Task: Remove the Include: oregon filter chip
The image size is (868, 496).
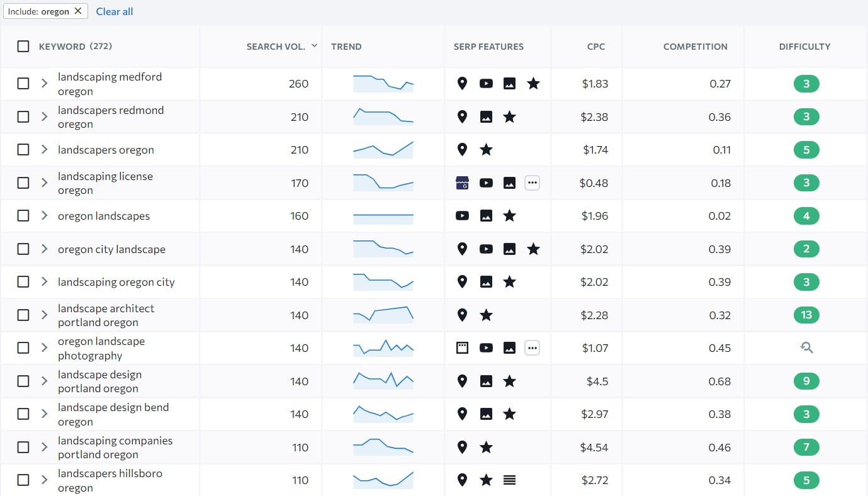Action: click(77, 11)
